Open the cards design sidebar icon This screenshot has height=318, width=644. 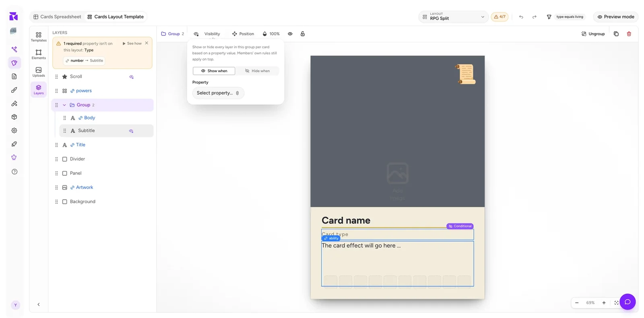pyautogui.click(x=14, y=63)
